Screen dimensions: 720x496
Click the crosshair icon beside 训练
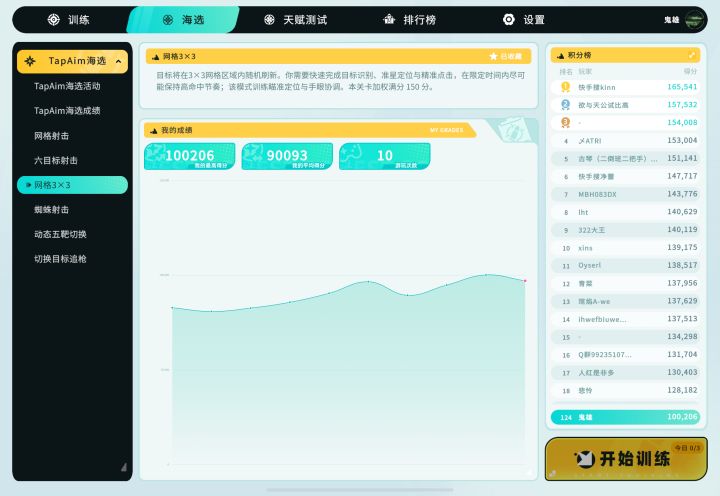(54, 20)
